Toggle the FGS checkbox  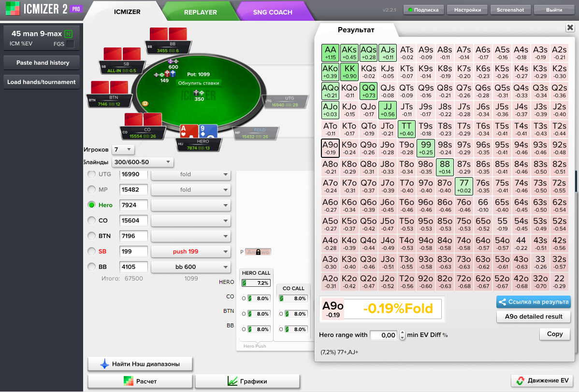point(70,44)
